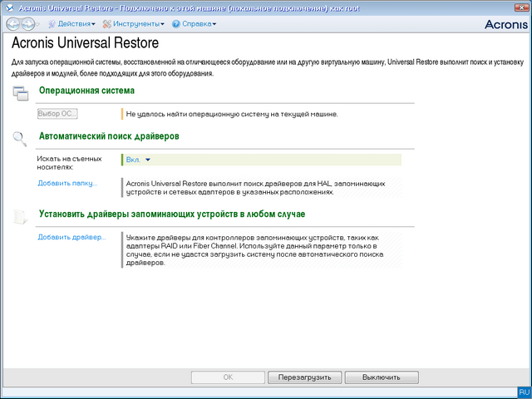Click the Добавить папку... link
Image resolution: width=532 pixels, height=399 pixels.
click(x=67, y=183)
